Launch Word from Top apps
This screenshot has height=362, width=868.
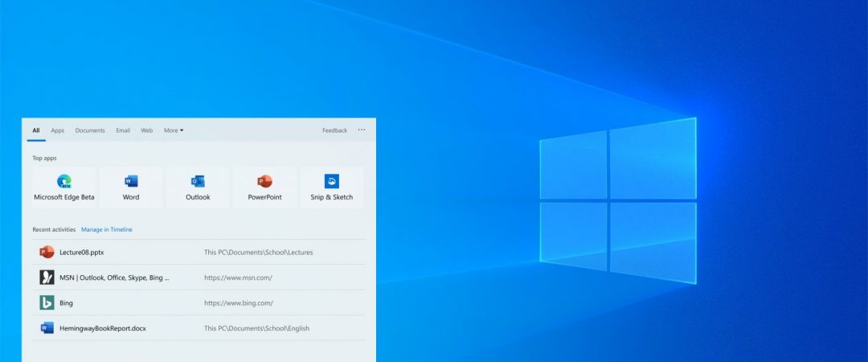(x=131, y=187)
